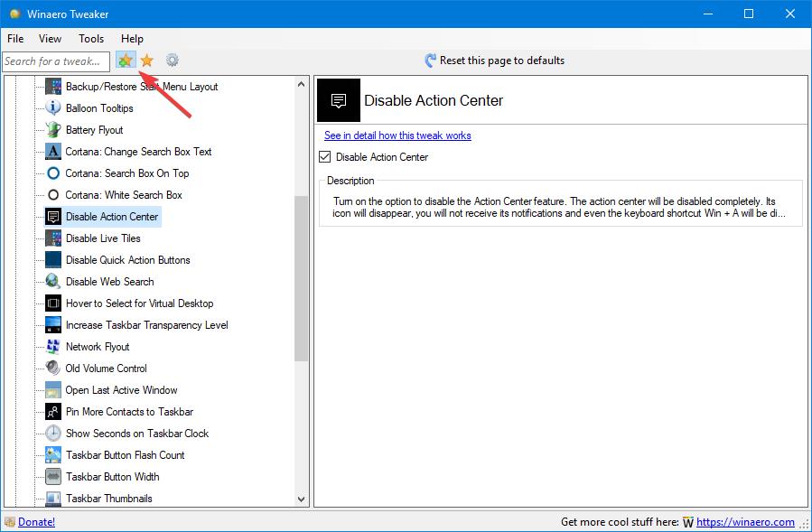
Task: Open the bookmarks list via the orange star icon
Action: (147, 61)
